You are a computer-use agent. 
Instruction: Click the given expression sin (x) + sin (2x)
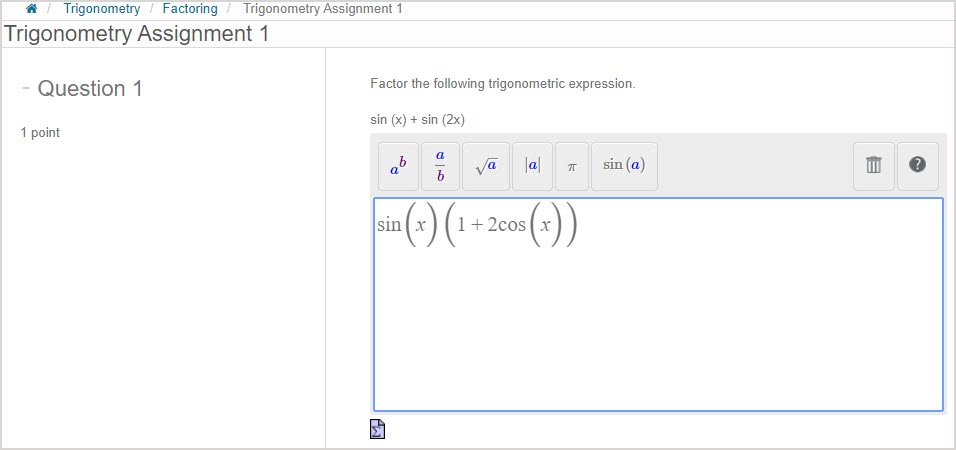(417, 120)
